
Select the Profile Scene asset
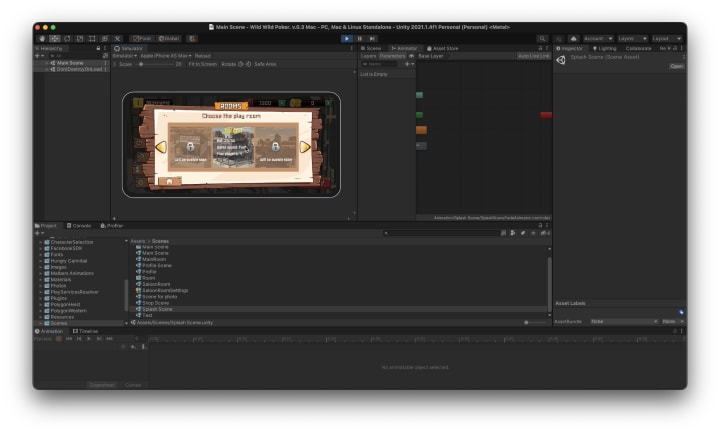pyautogui.click(x=157, y=266)
